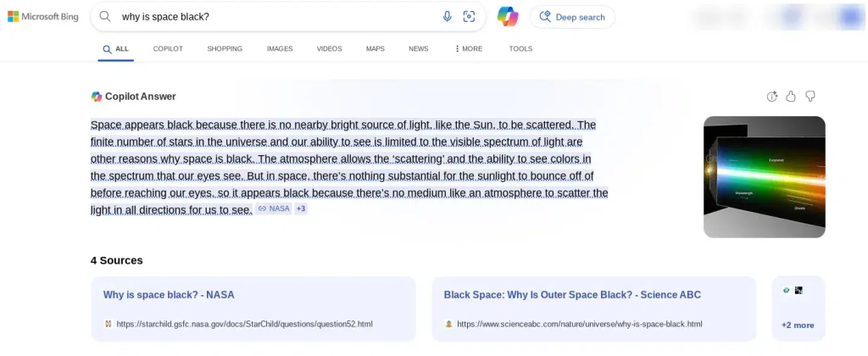
Task: Expand the MORE search categories menu
Action: click(x=468, y=48)
